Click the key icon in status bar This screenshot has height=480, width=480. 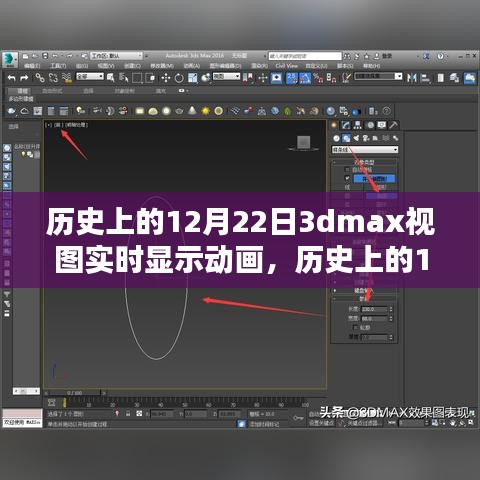click(x=298, y=418)
